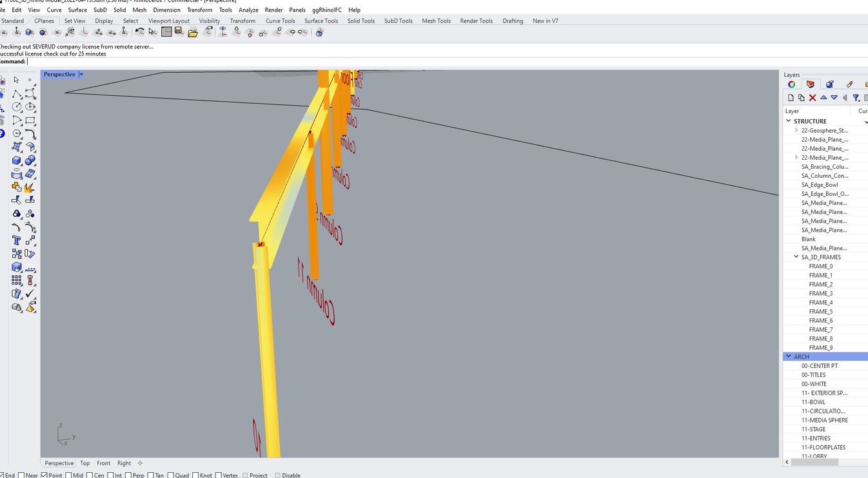Open the Display color wheel panel tab

pyautogui.click(x=792, y=84)
